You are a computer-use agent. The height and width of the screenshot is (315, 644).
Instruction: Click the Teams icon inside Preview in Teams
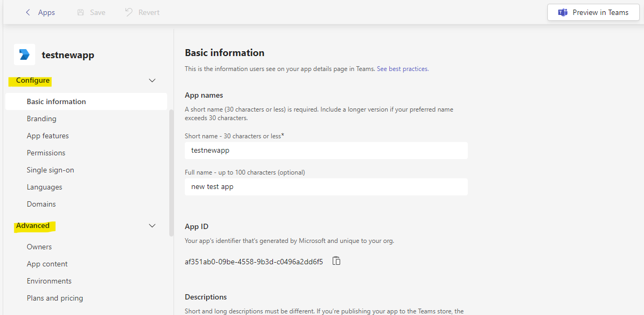(x=563, y=12)
